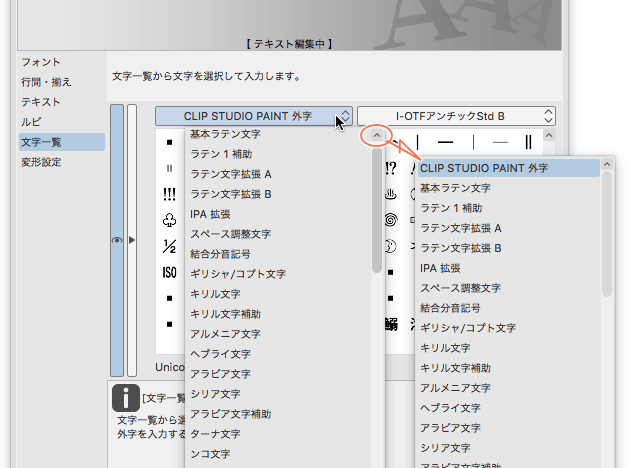
Task: Open the フォント settings category
Action: click(x=41, y=62)
